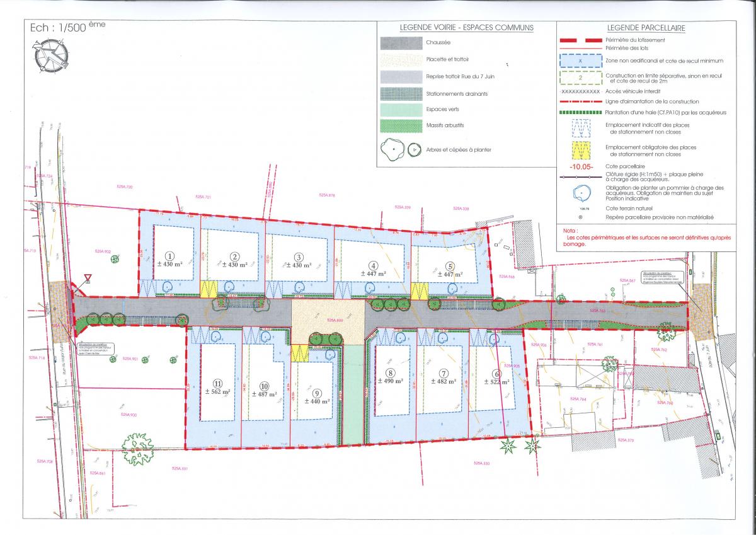
Task: Click lot 6 area label ± 522 m²
Action: [x=495, y=382]
